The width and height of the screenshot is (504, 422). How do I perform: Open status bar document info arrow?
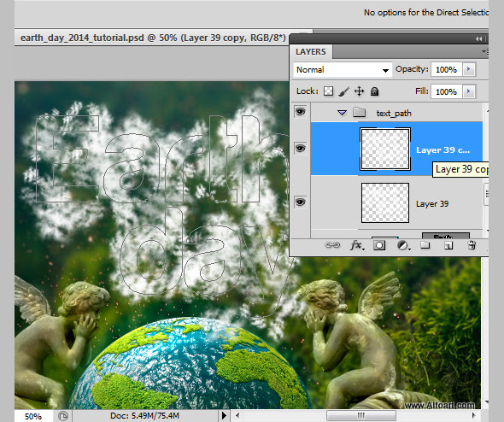tap(224, 415)
